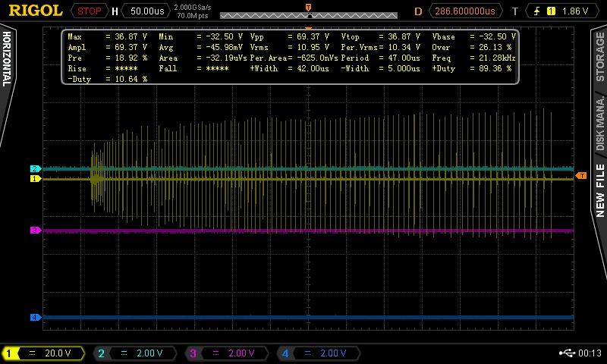
Task: Open the HORIZONTAL side panel
Action: coord(7,60)
